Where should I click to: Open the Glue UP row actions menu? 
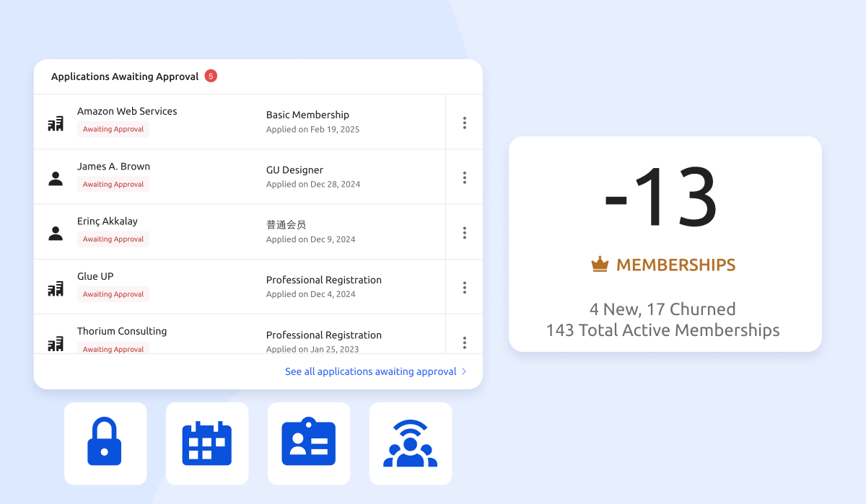click(464, 288)
